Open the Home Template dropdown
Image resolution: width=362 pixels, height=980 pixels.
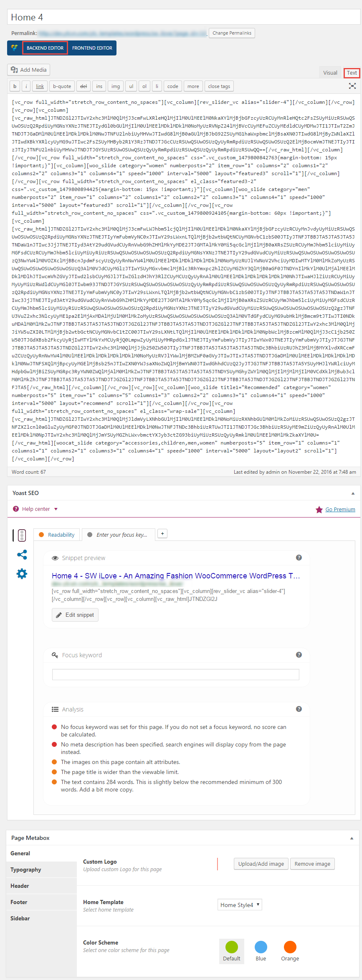(240, 905)
